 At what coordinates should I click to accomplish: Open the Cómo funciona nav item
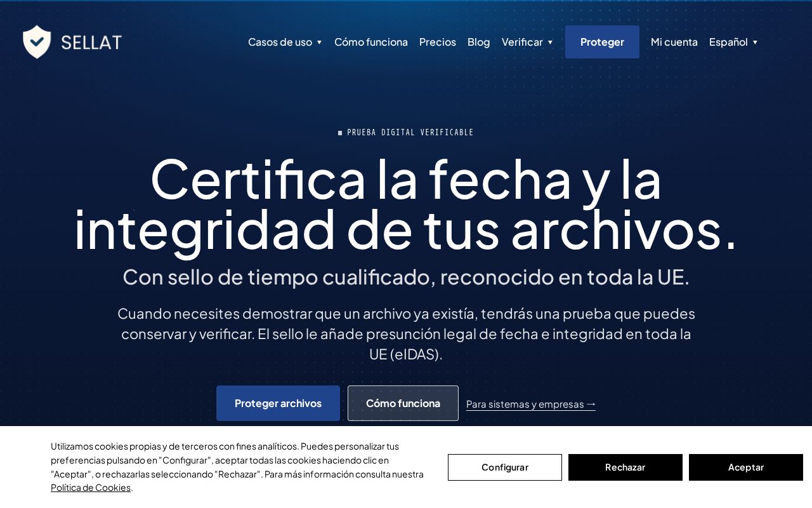(371, 42)
